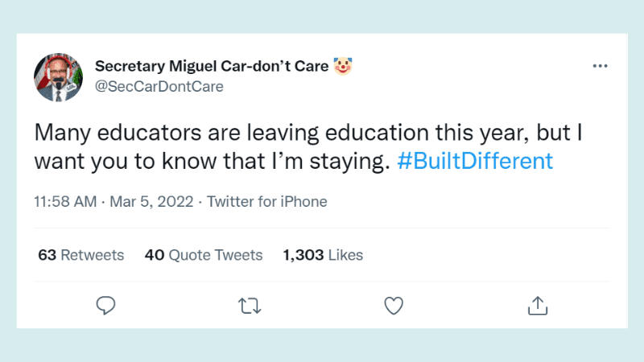Open the #BuiltDifferent hashtag
This screenshot has height=362, width=644.
coord(476,161)
